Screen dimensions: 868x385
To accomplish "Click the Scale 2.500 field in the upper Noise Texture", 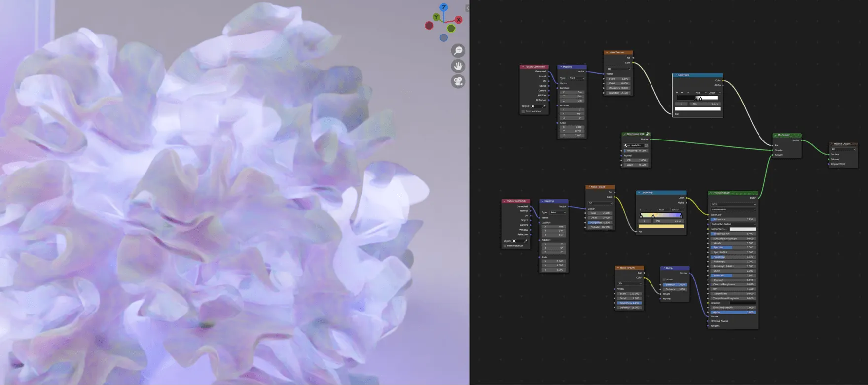I will pyautogui.click(x=618, y=79).
